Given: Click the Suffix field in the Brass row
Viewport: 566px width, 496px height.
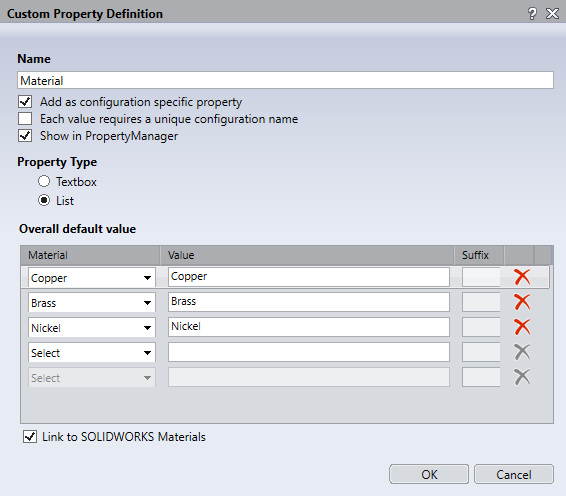Looking at the screenshot, I should click(x=481, y=302).
